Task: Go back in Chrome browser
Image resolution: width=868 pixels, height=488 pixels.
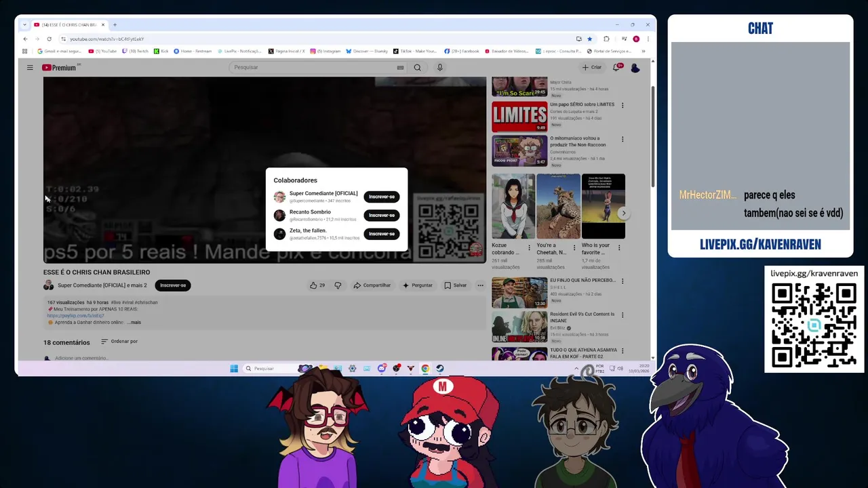Action: coord(26,39)
